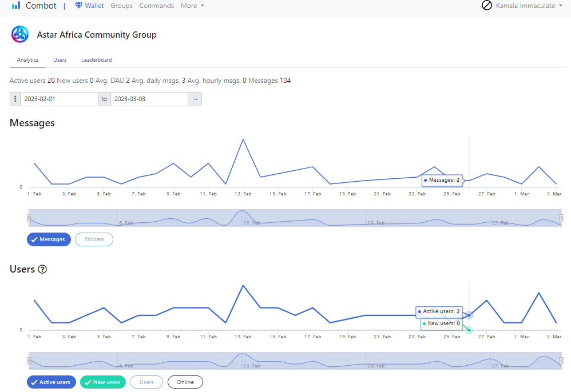Click the arrow button beside end date
This screenshot has width=571, height=392.
pyautogui.click(x=195, y=99)
